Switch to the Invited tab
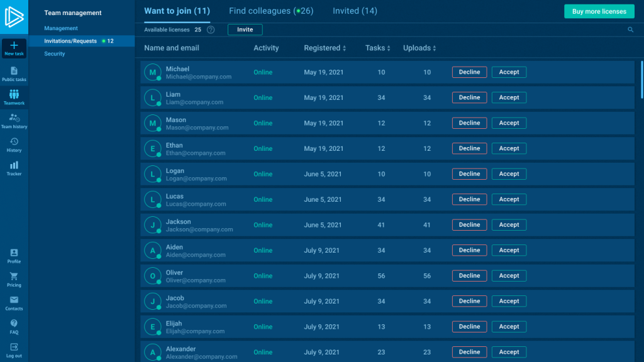This screenshot has height=362, width=644. pos(355,11)
